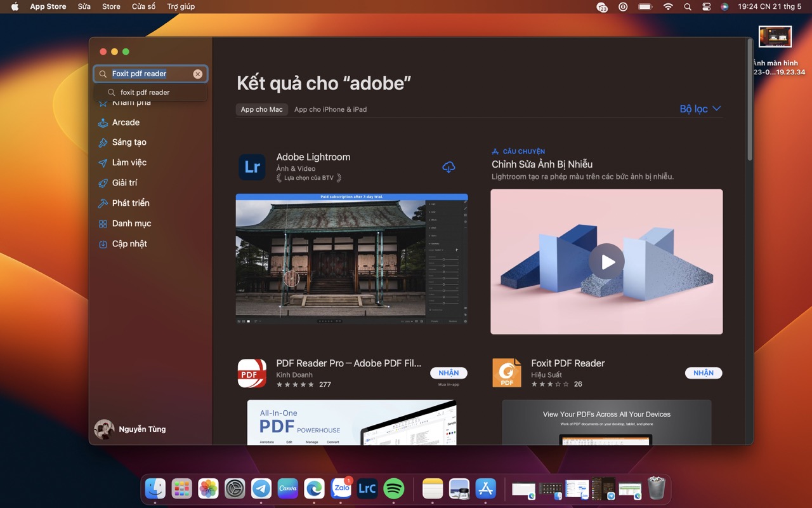Image resolution: width=812 pixels, height=508 pixels.
Task: Open PDF Reader Pro – Adobe PDF title
Action: (348, 363)
